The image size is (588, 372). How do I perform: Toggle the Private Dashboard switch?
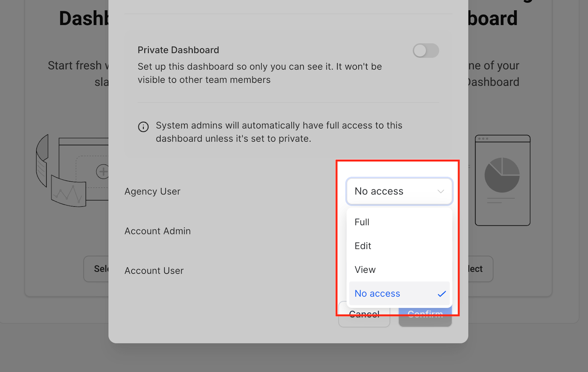coord(426,51)
